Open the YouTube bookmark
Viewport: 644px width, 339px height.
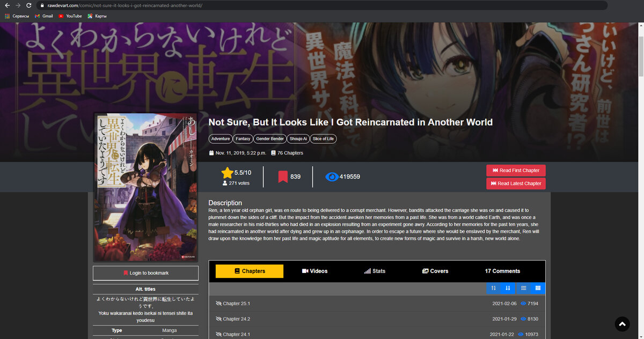pyautogui.click(x=70, y=16)
